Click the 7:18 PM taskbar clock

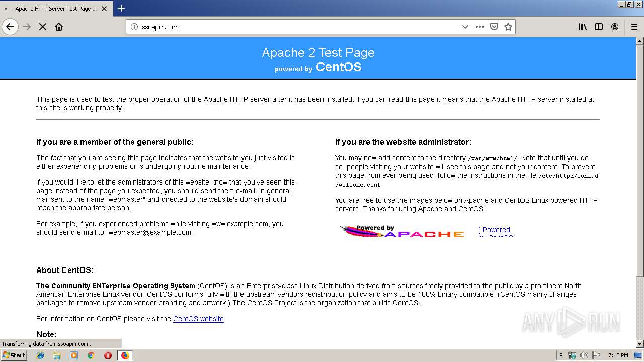[x=618, y=355]
